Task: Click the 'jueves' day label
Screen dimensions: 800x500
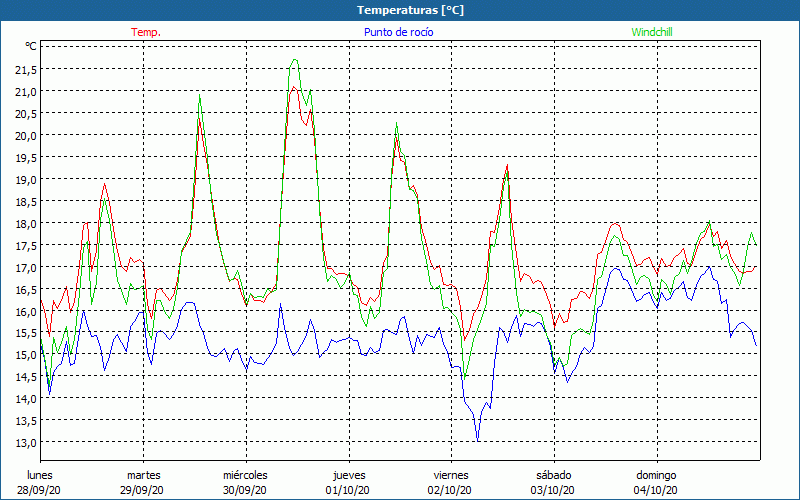Action: (x=349, y=475)
